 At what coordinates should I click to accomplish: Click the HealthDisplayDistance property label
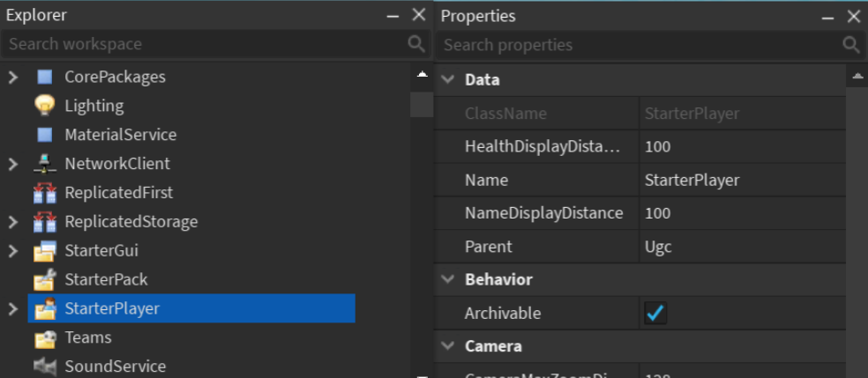pos(542,146)
